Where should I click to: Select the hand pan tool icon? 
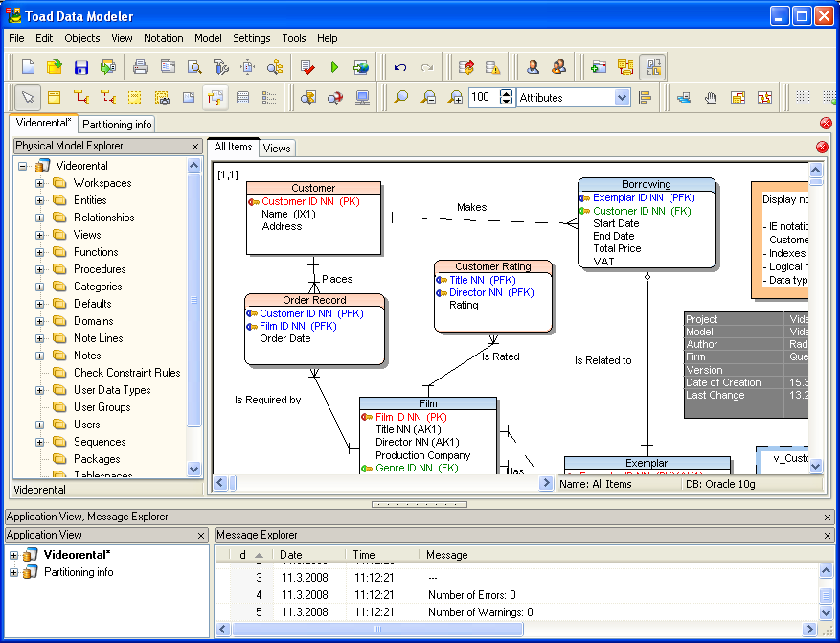point(711,98)
